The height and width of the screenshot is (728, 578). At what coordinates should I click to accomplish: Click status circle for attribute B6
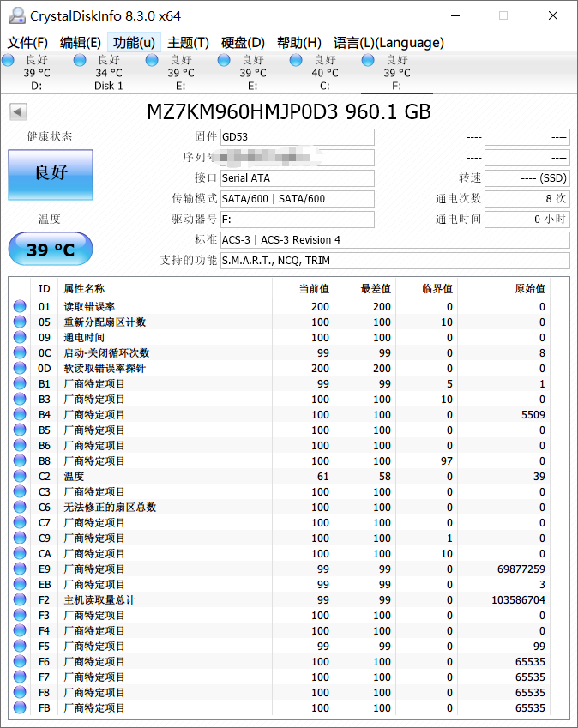tap(20, 445)
